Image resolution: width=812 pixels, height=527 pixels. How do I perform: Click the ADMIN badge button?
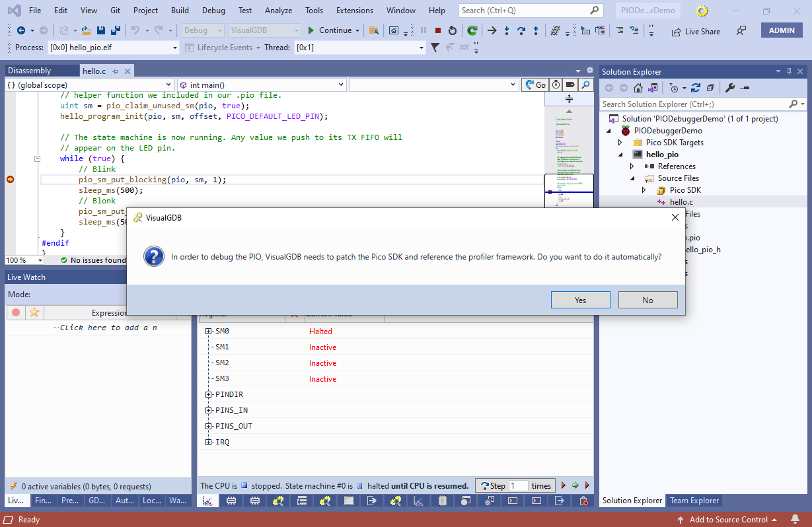tap(782, 30)
